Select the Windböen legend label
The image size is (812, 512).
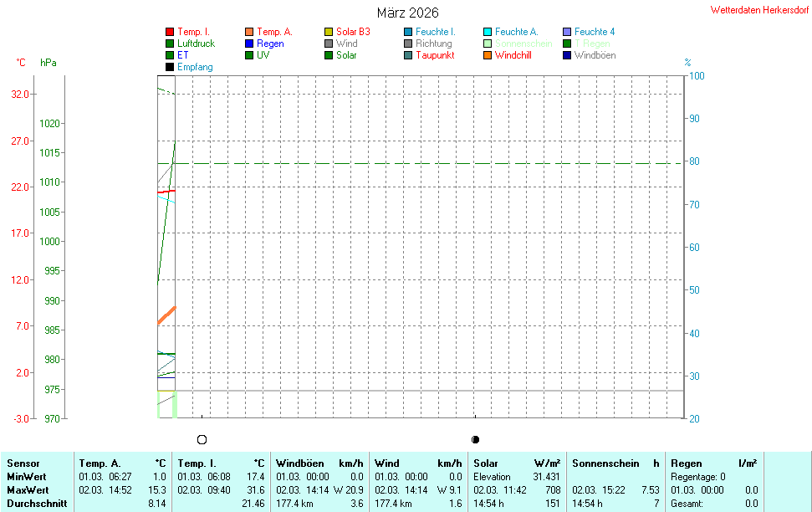click(595, 55)
